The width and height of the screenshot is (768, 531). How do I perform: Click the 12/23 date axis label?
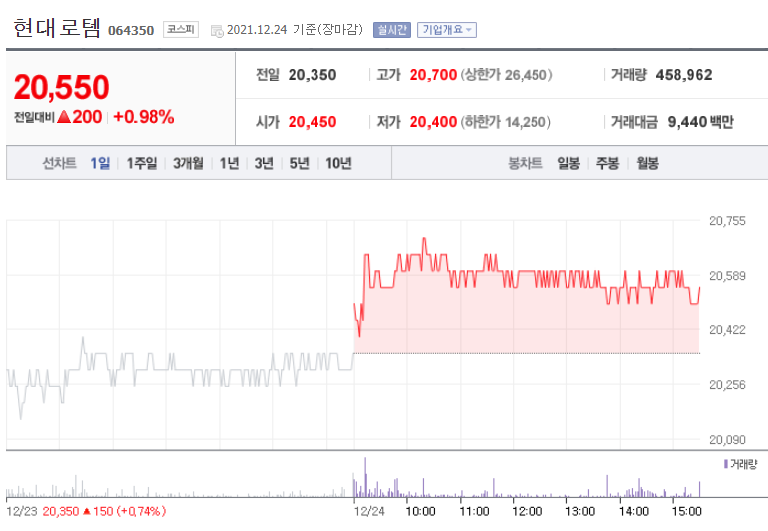[22, 511]
